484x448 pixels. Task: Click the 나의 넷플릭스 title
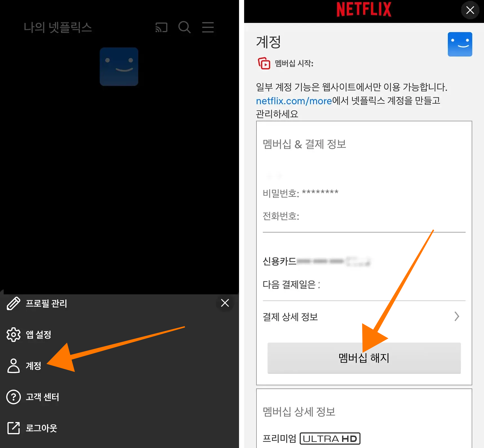[58, 27]
